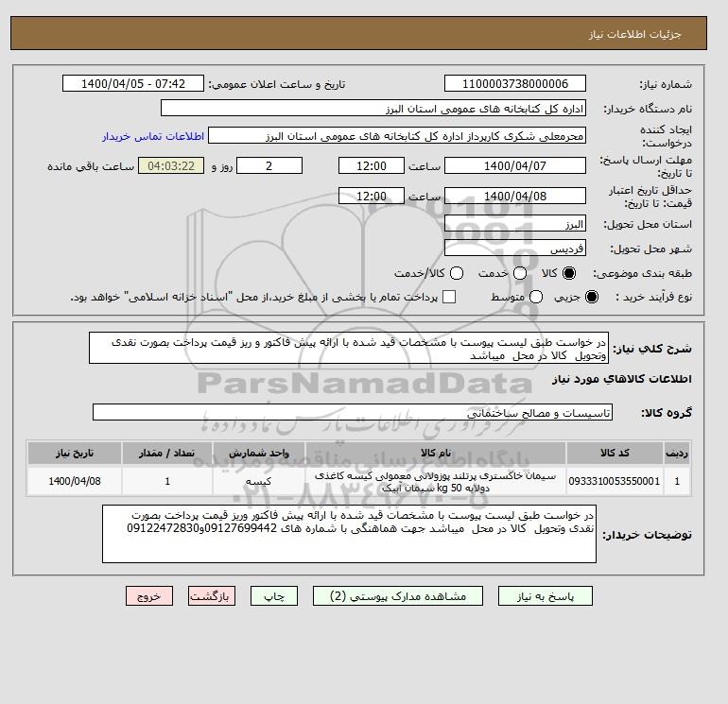Click the سیمان خاکستری پرتلند product name cell
Viewport: 728px width, 704px height.
pyautogui.click(x=436, y=481)
